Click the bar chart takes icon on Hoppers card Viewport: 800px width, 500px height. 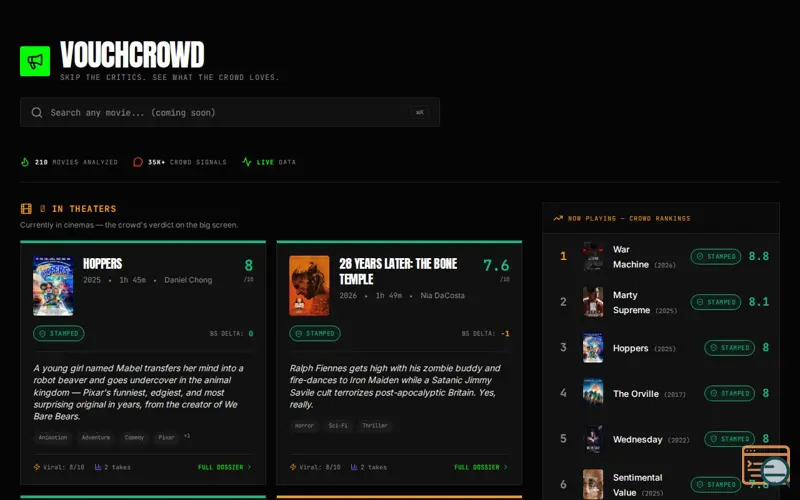point(98,467)
